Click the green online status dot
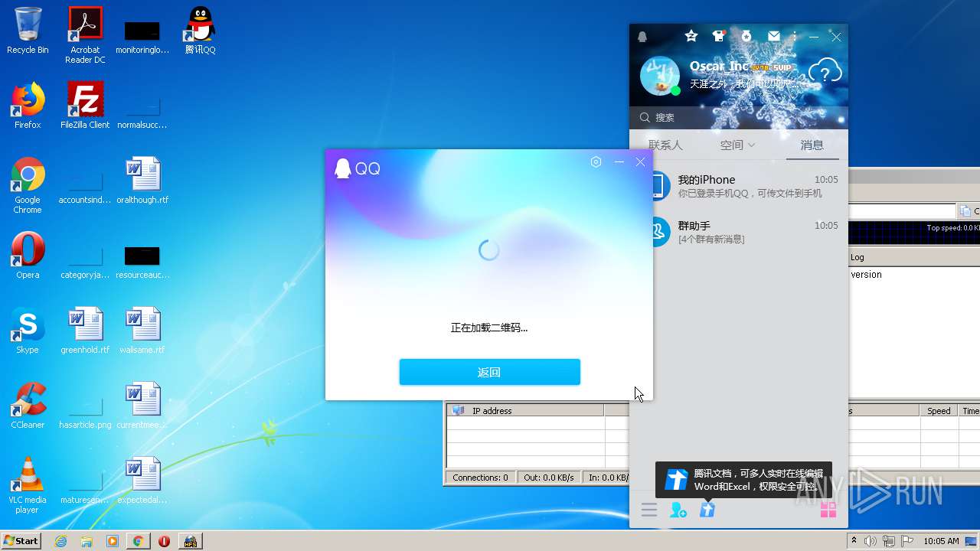 [x=675, y=91]
